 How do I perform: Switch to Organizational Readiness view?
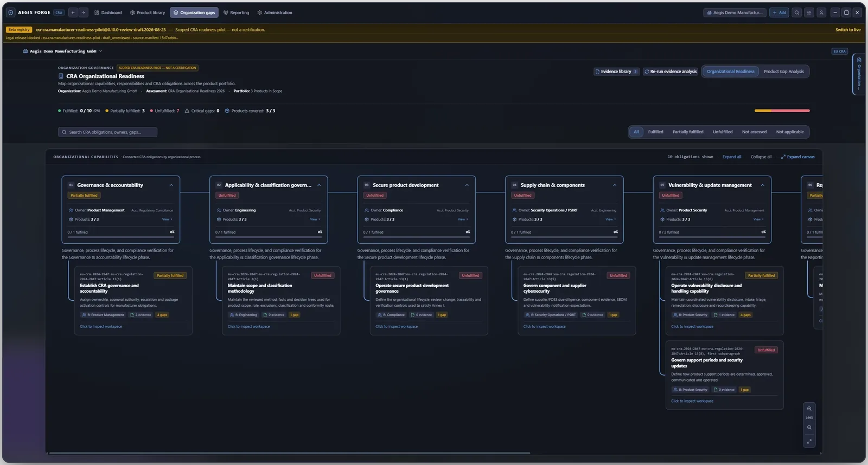[x=730, y=72]
